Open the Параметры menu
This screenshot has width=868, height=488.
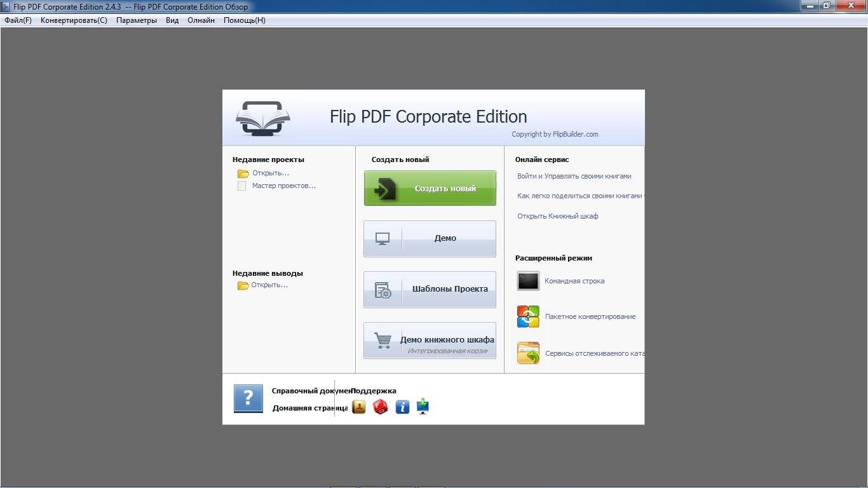coord(136,20)
